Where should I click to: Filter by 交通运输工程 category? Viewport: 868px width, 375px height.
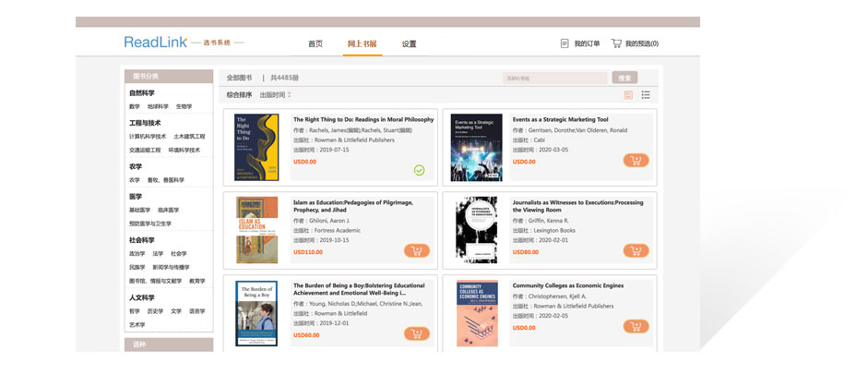145,151
